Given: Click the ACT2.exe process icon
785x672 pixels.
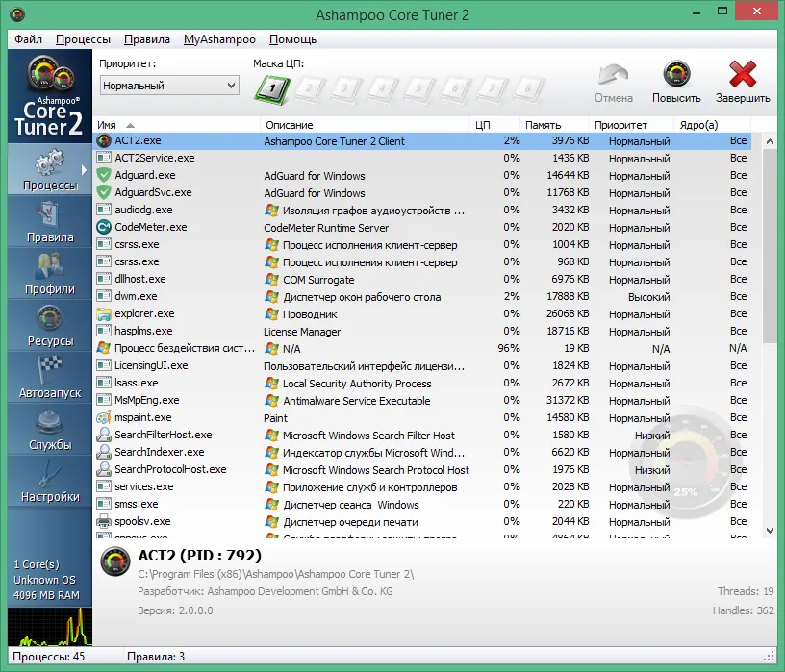Looking at the screenshot, I should click(104, 141).
